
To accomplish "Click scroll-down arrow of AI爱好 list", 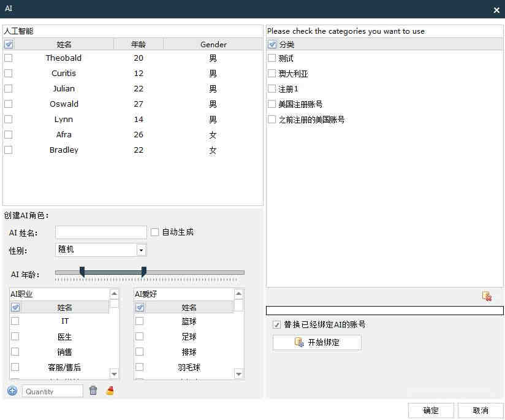I will pyautogui.click(x=238, y=374).
